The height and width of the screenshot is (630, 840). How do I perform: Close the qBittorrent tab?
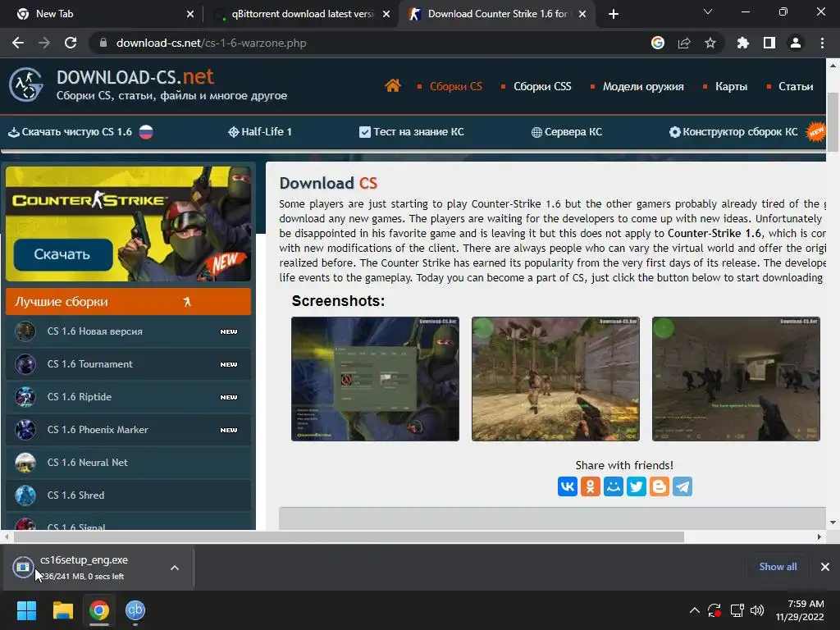386,14
